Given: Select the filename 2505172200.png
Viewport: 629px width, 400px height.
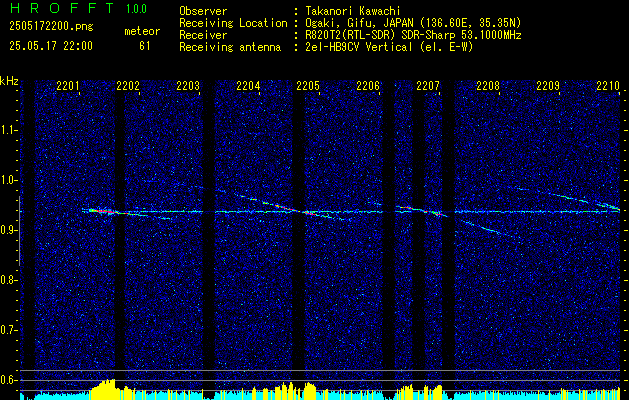Looking at the screenshot, I should [x=51, y=27].
